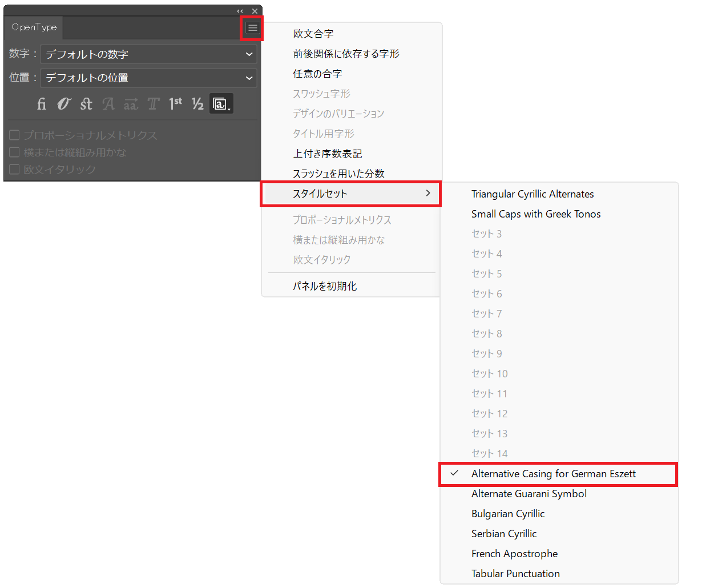Viewport: 714px width, 588px height.
Task: Check the 欧文イタリック checkbox in panel
Action: point(15,170)
